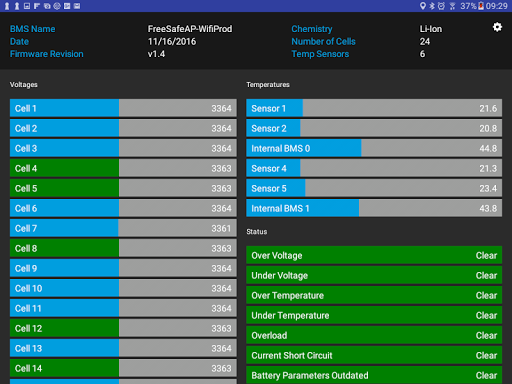Screen dimensions: 512x384
Task: Select the Sensor 1 temperature bar
Action: point(374,108)
